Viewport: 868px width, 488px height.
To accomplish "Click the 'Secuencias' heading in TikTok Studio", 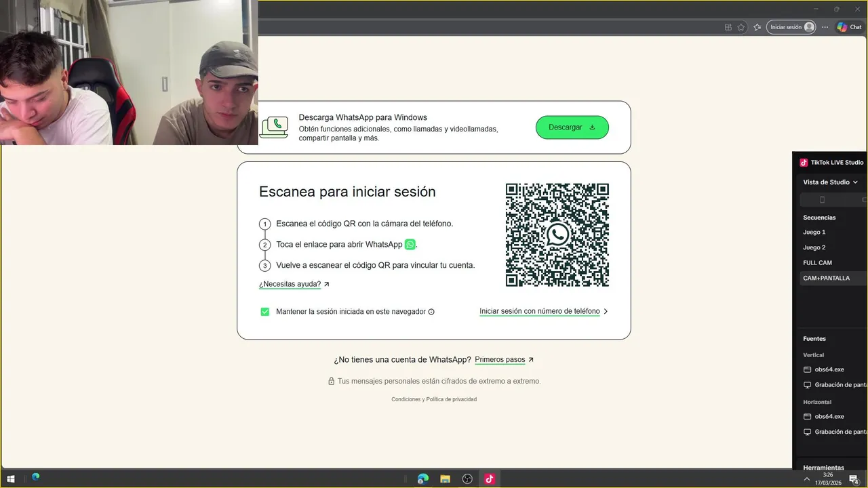I will coord(819,218).
